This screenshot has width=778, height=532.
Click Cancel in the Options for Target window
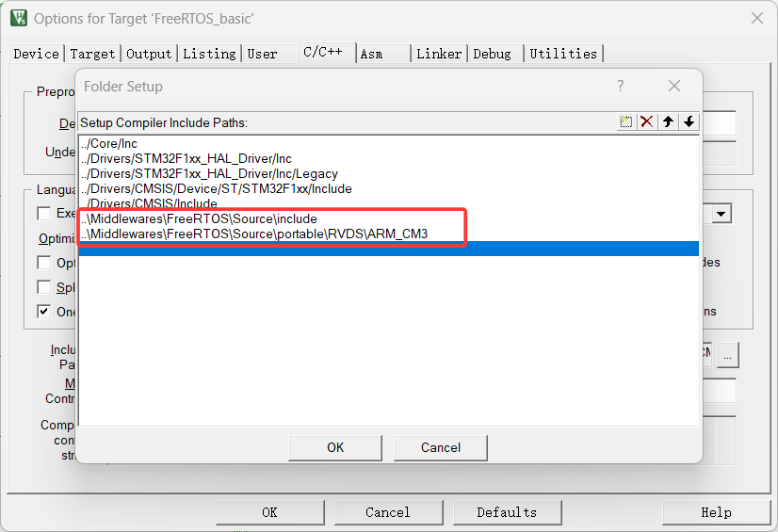[x=388, y=512]
